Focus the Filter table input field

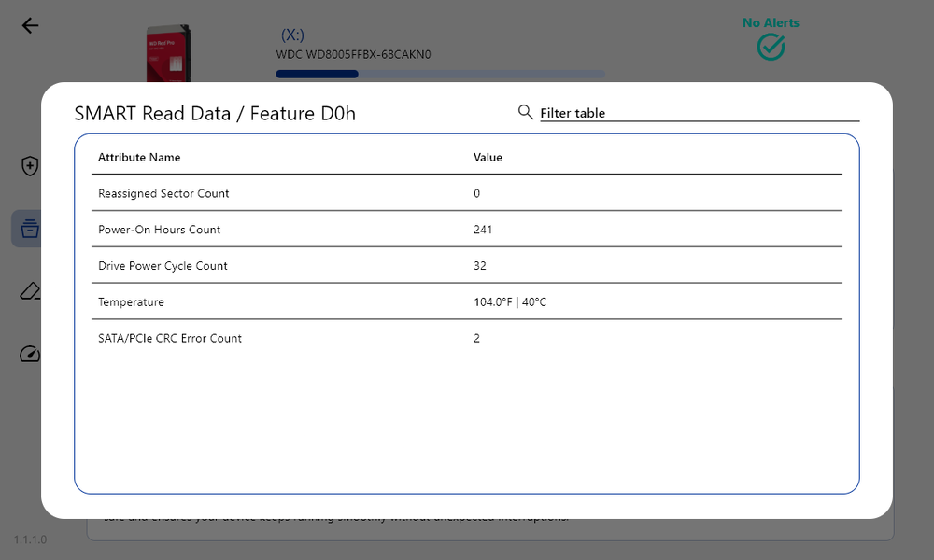pyautogui.click(x=699, y=113)
